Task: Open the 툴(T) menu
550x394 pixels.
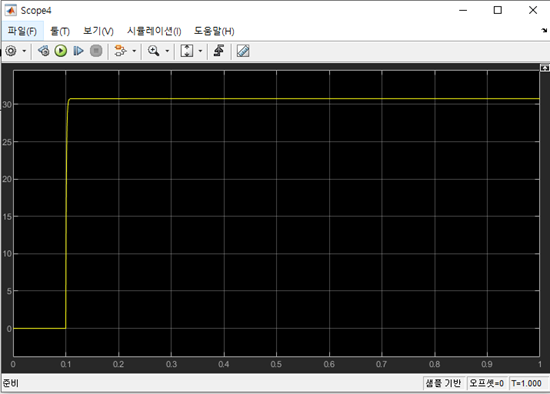Action: point(60,31)
